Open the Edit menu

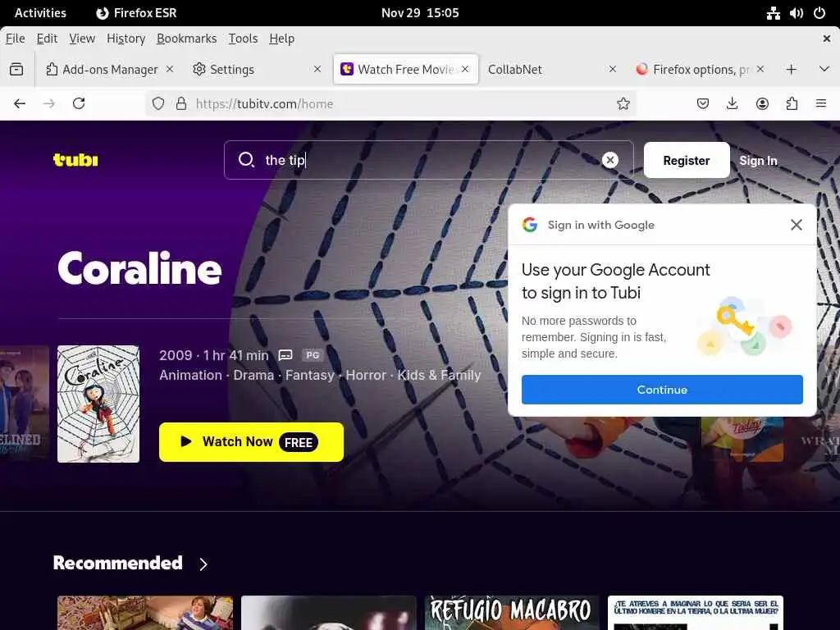tap(47, 39)
